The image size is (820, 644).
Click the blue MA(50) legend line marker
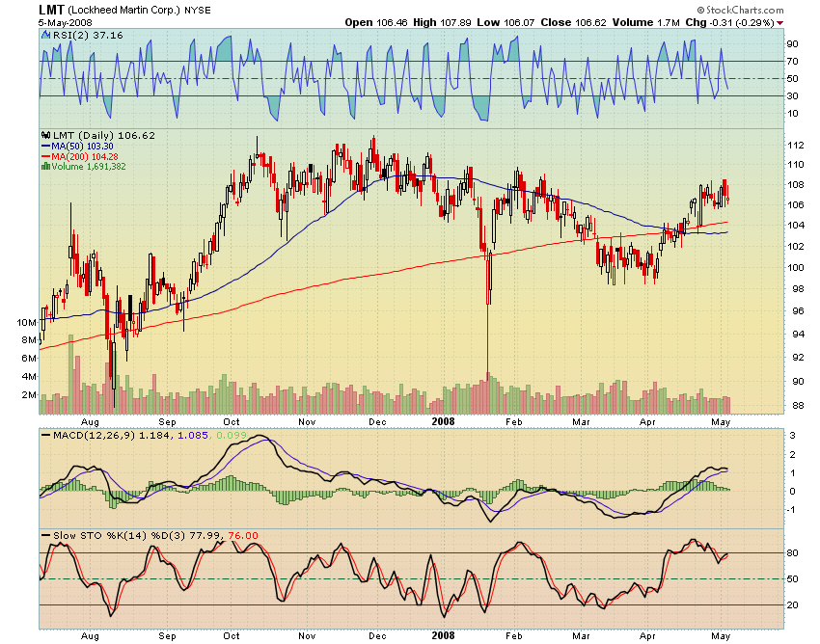[45, 147]
